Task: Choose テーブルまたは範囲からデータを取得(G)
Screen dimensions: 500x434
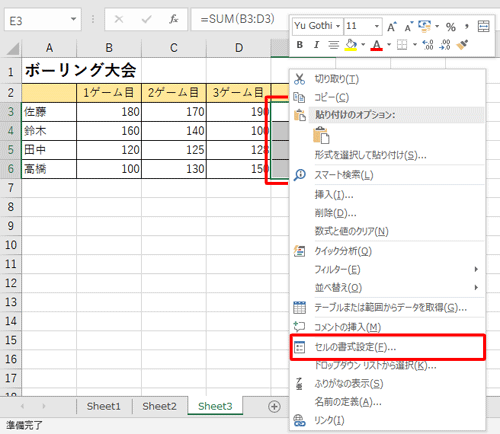Action: (x=387, y=307)
